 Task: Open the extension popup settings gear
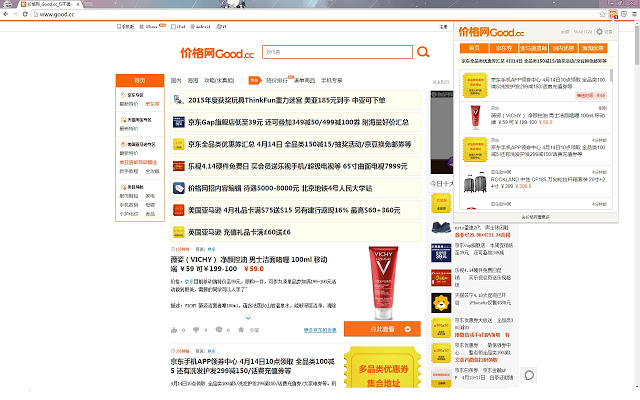pos(599,32)
